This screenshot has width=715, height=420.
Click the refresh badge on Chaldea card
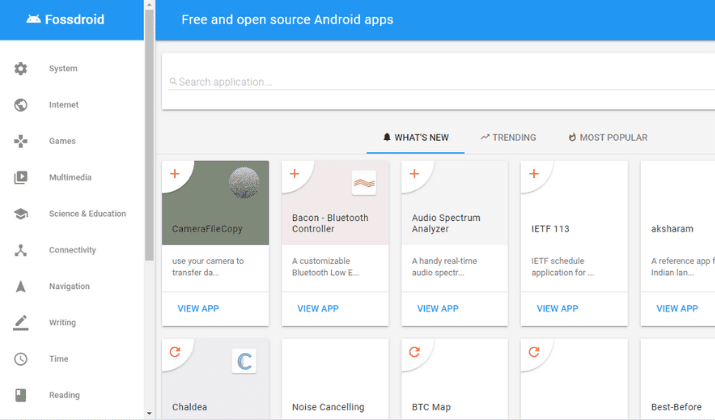pyautogui.click(x=175, y=352)
